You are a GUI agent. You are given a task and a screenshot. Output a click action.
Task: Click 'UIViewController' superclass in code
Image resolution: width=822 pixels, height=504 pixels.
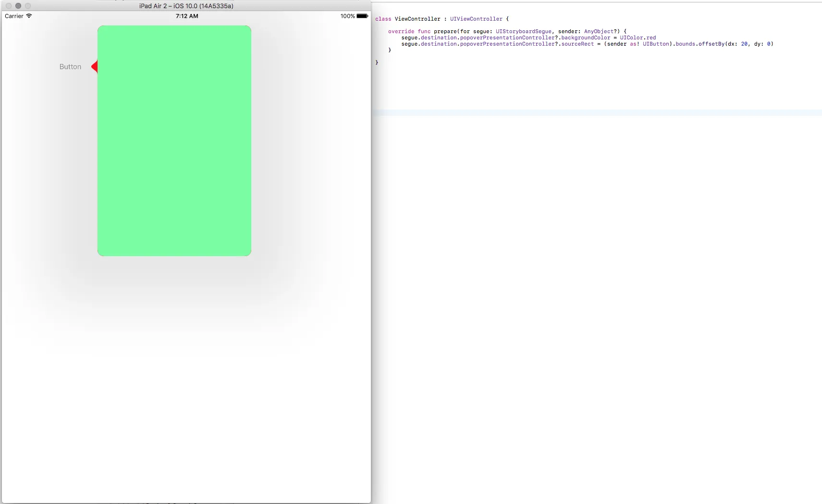[476, 19]
